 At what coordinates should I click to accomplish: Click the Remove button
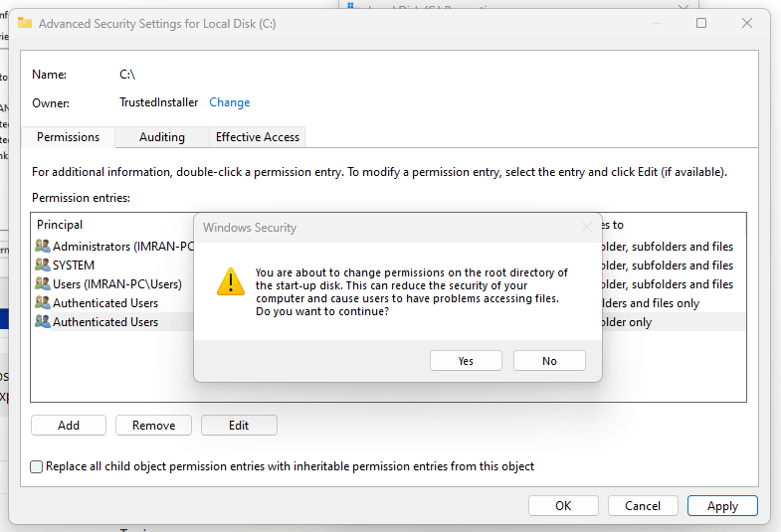point(153,426)
